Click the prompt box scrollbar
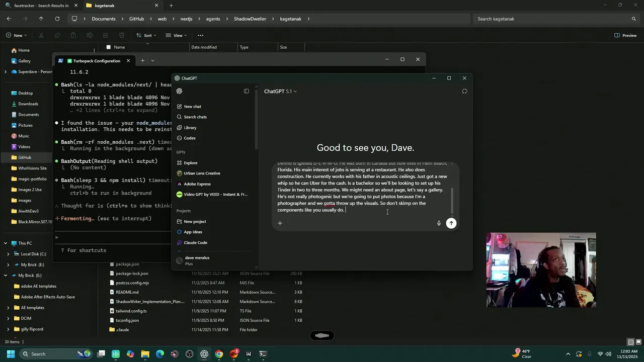Screen dimensions: 644x362 pyautogui.click(x=452, y=201)
